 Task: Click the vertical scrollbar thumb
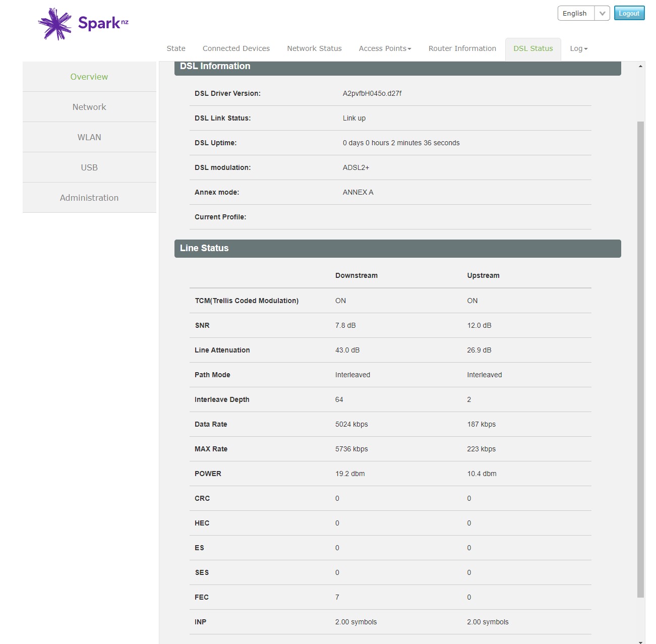pos(640,359)
